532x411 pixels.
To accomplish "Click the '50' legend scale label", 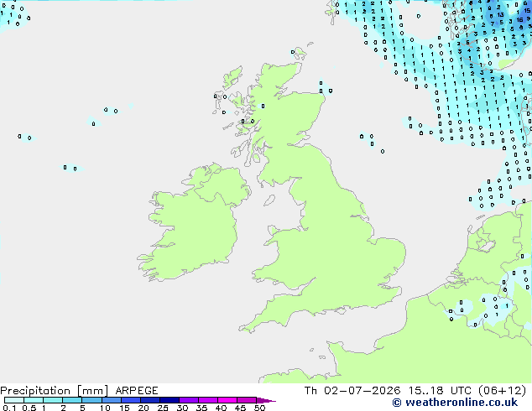I will click(x=259, y=408).
